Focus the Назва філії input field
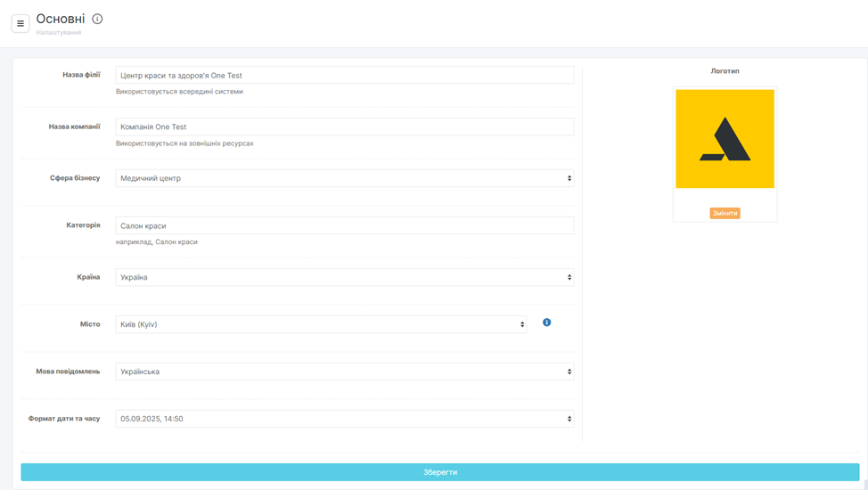This screenshot has width=868, height=490. point(344,76)
